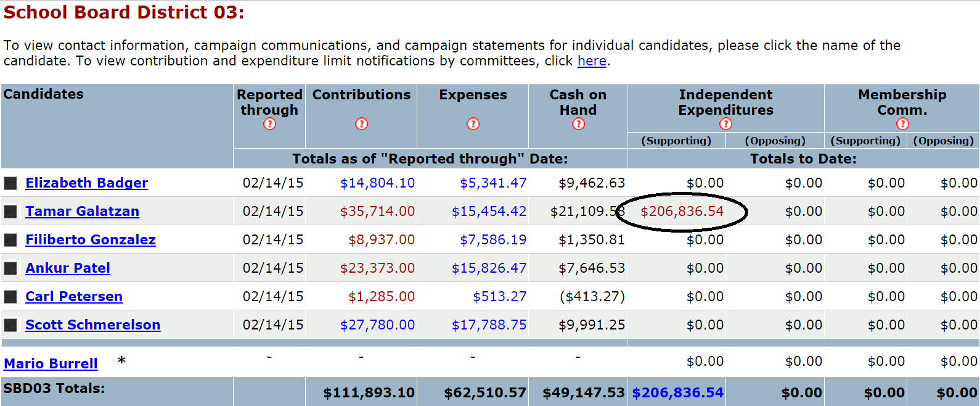Open the Membership Comm. help icon
Image resolution: width=980 pixels, height=406 pixels.
click(x=902, y=124)
